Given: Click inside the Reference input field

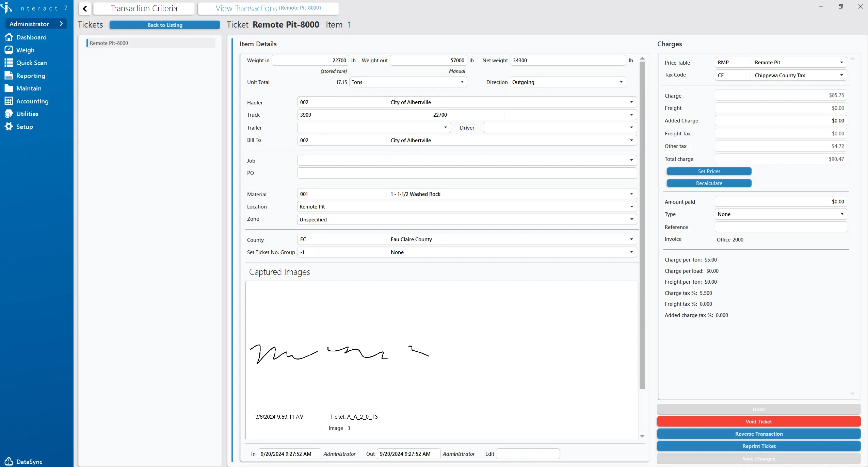Looking at the screenshot, I should coord(779,227).
